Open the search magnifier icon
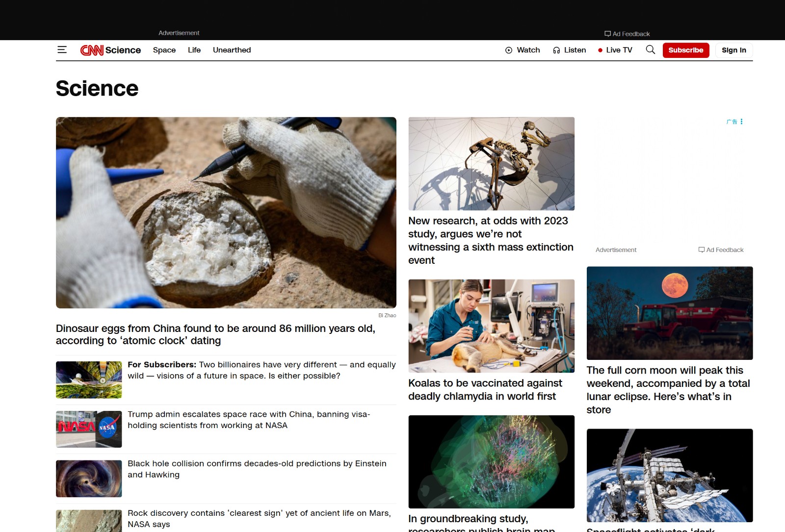Screen dimensions: 785x532 (x=650, y=50)
